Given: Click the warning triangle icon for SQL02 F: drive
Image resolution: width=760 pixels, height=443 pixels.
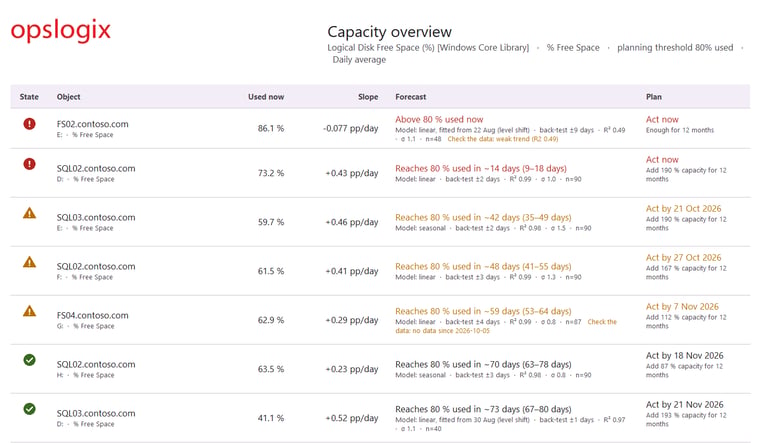Looking at the screenshot, I should (x=30, y=262).
